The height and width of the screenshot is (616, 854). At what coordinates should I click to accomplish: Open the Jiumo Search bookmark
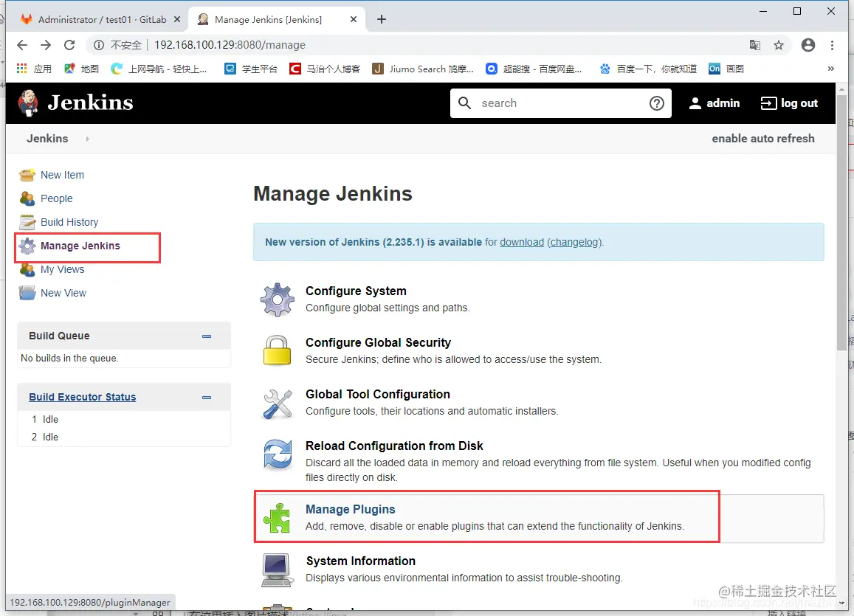[423, 69]
